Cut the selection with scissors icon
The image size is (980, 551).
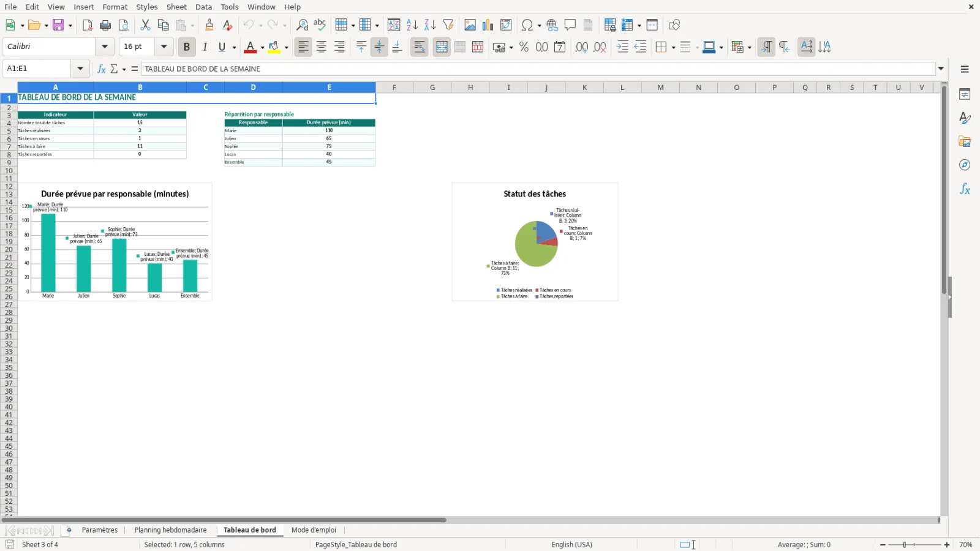point(145,25)
